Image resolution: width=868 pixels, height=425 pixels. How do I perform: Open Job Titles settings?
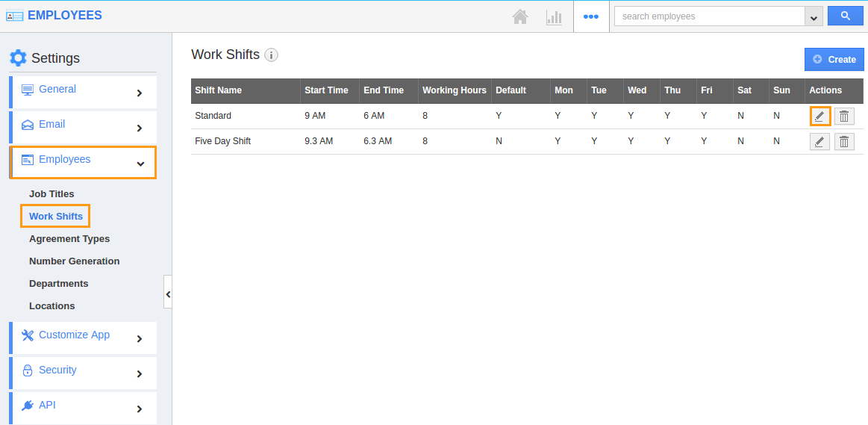click(x=51, y=194)
